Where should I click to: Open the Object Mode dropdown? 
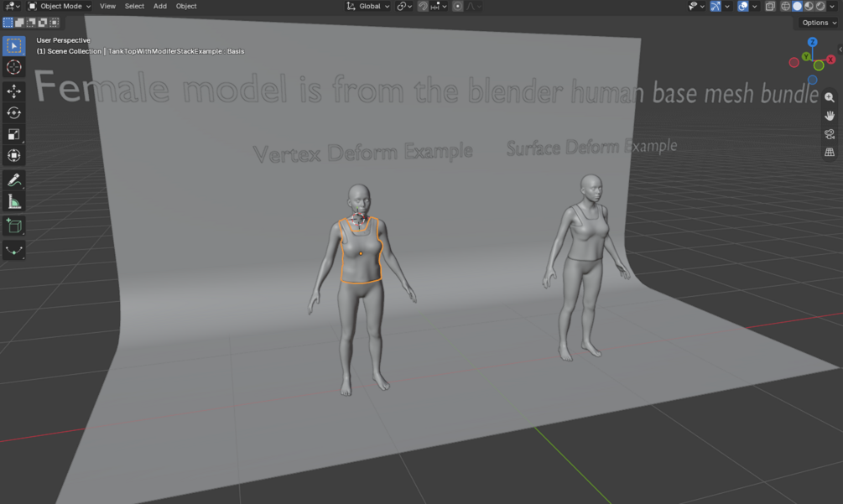point(60,6)
